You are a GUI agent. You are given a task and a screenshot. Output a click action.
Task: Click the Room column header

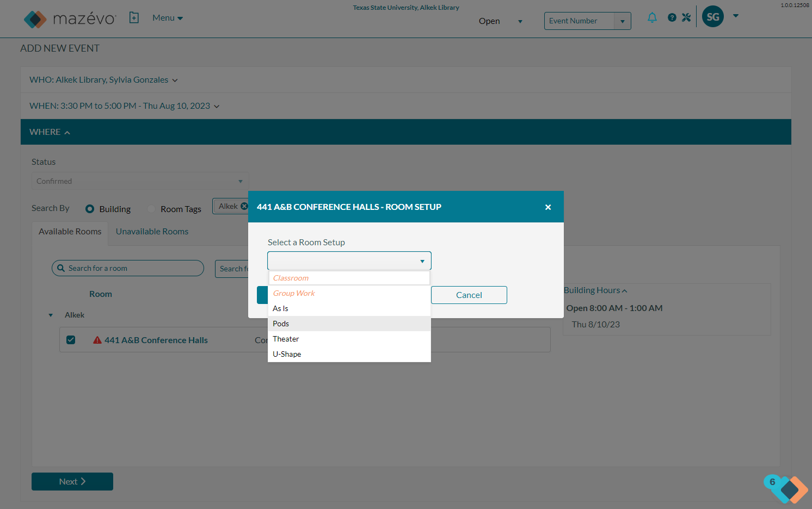[101, 294]
